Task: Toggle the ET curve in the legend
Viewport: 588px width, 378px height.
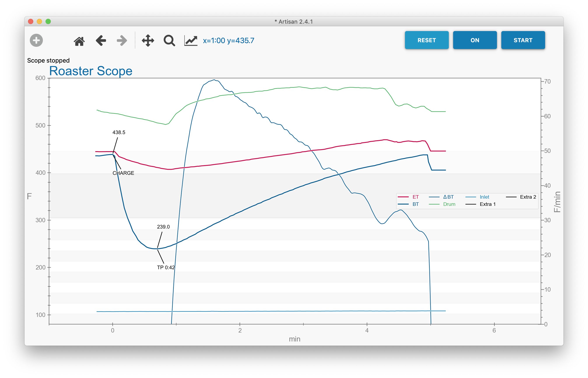Action: (415, 197)
